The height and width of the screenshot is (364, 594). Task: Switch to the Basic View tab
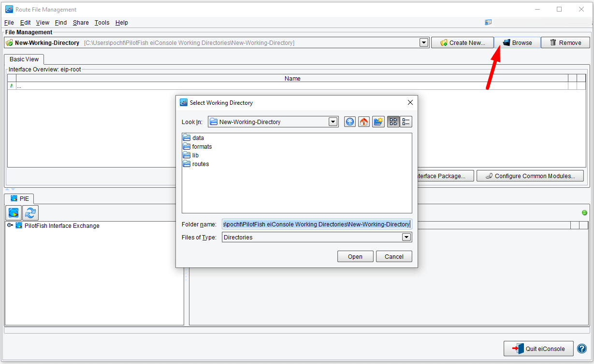24,59
